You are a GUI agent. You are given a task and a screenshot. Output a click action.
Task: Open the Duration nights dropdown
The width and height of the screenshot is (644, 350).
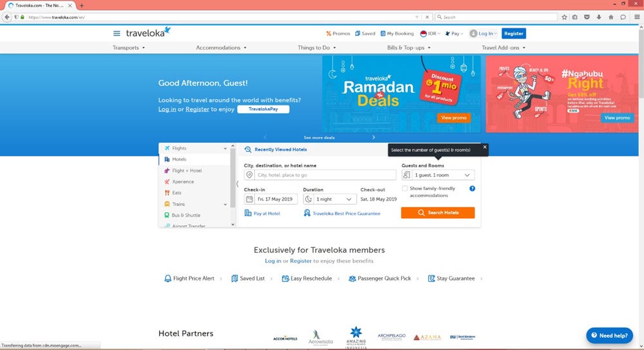click(329, 199)
